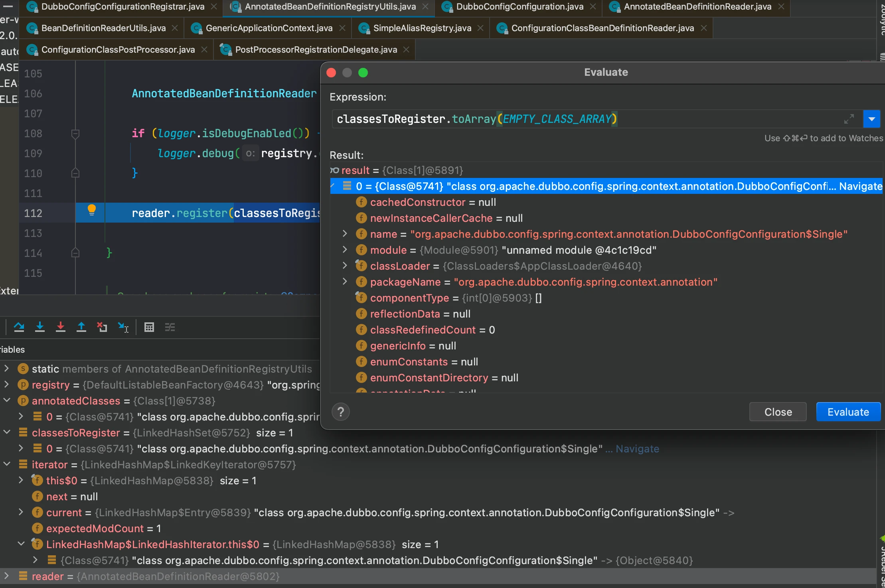Expand the expression field with the arrows icon
Viewport: 885px width, 588px height.
point(849,119)
